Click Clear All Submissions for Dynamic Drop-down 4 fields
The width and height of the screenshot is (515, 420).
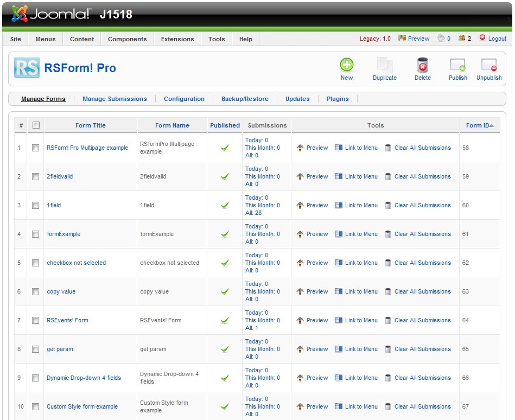coord(422,378)
